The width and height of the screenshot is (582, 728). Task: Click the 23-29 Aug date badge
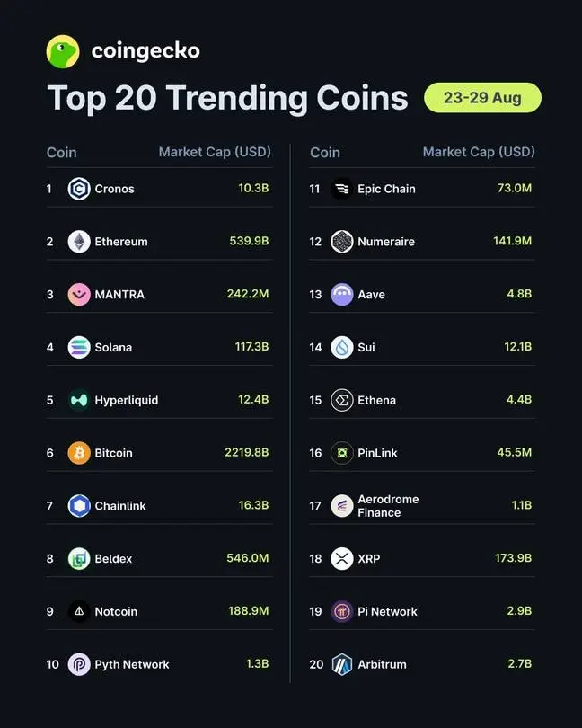(482, 97)
